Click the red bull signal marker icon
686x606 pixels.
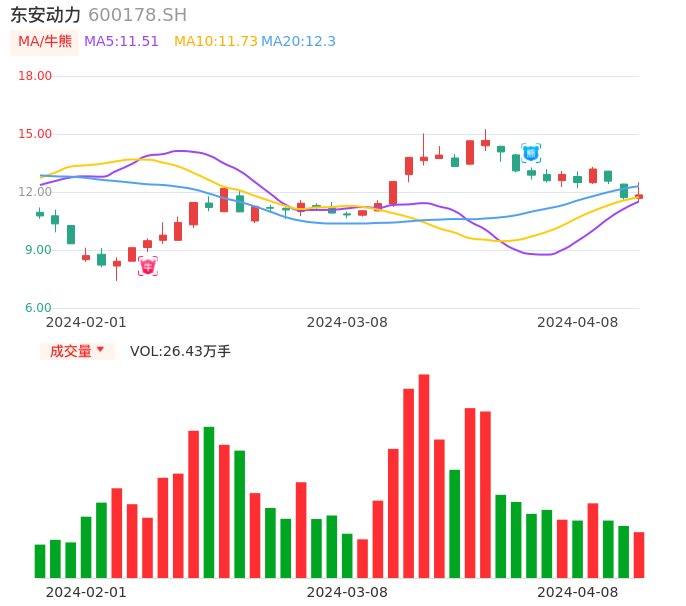coord(148,266)
